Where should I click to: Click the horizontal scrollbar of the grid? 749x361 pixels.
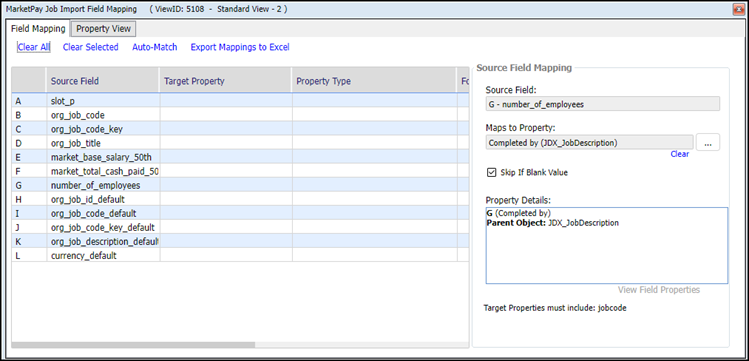coord(133,345)
